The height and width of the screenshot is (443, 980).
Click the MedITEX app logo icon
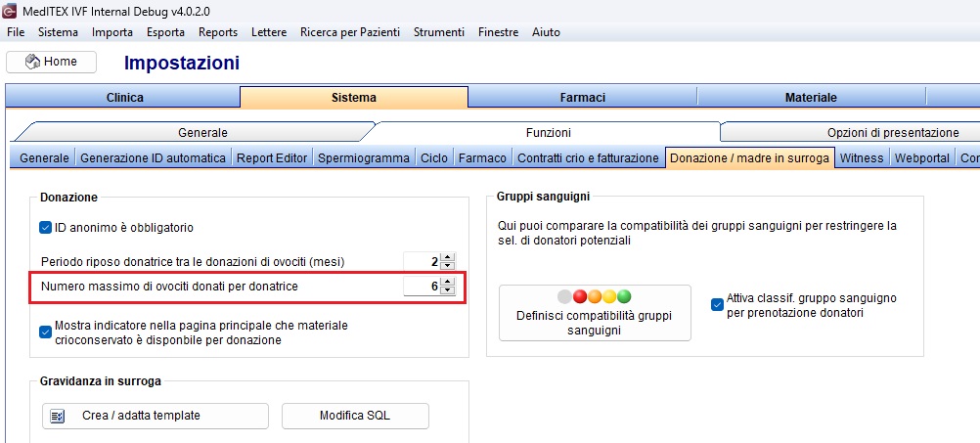[x=9, y=13]
